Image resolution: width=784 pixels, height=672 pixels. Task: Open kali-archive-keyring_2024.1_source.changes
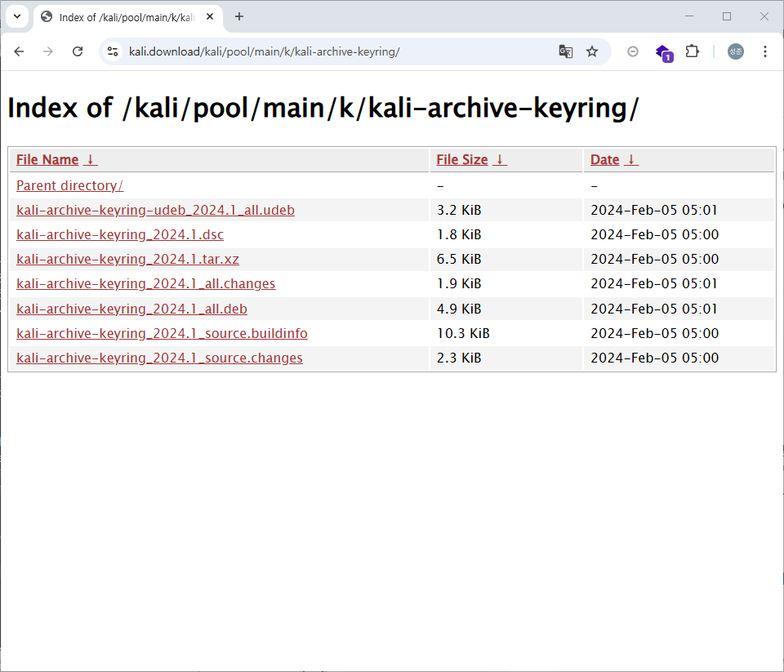159,358
